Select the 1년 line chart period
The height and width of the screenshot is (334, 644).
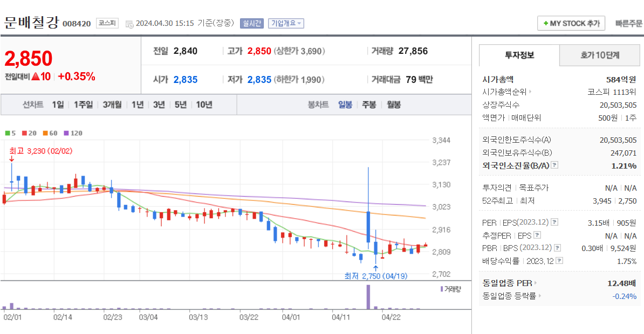tap(138, 105)
